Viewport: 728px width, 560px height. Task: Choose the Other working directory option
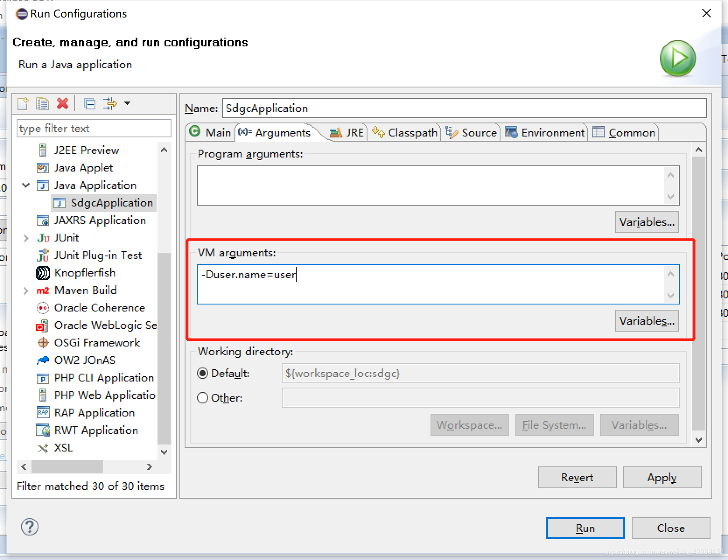[203, 398]
